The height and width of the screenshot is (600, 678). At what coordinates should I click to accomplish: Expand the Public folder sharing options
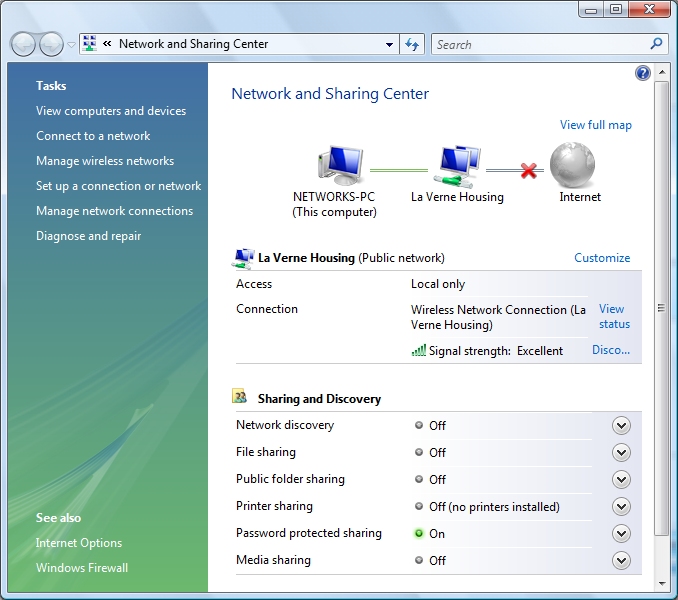click(621, 480)
